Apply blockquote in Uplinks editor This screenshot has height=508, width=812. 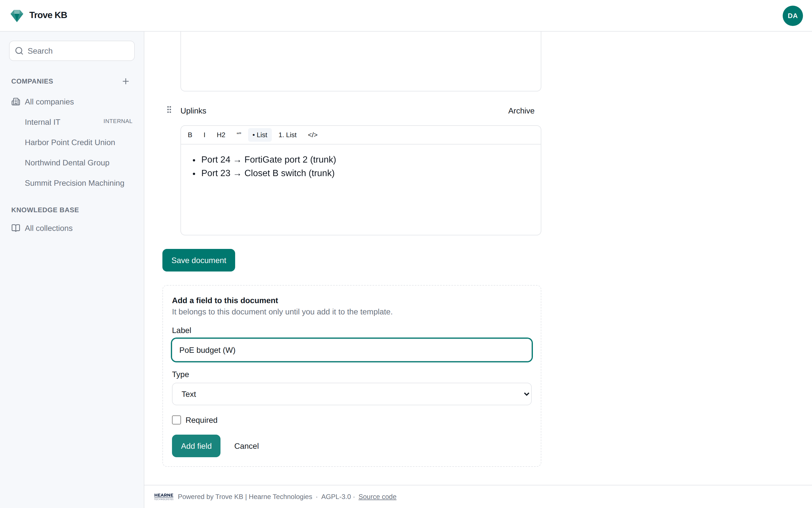(x=239, y=135)
